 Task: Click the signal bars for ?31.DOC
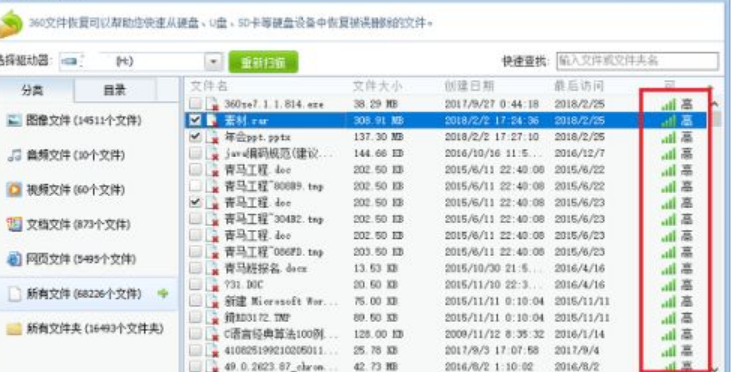(669, 285)
